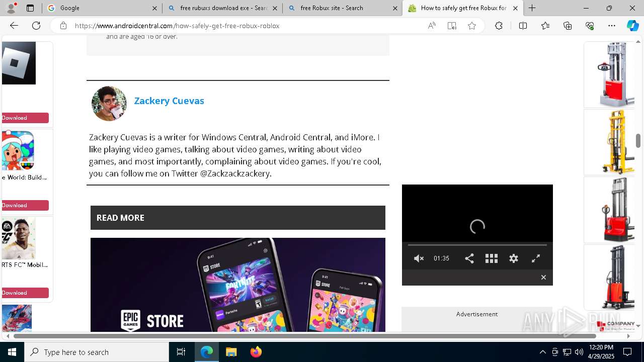Screen dimensions: 644x362
Task: View site information with the address bar lock icon
Action: pyautogui.click(x=63, y=26)
